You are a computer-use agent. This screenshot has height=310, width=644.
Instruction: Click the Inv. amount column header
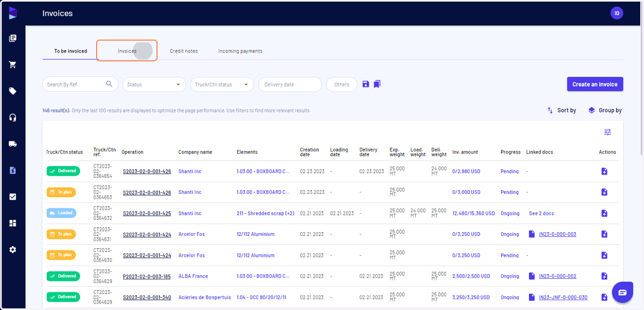(465, 152)
